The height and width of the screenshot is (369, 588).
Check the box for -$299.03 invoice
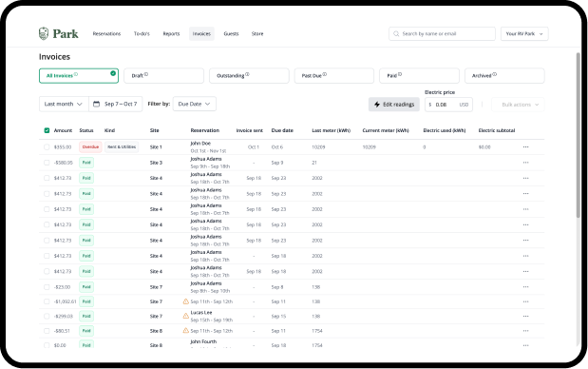[x=47, y=316]
